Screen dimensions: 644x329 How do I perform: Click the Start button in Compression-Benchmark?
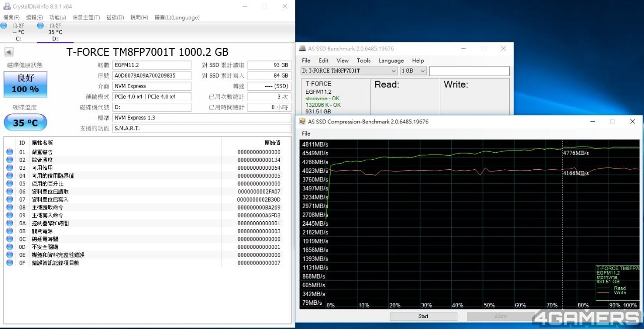tap(423, 316)
